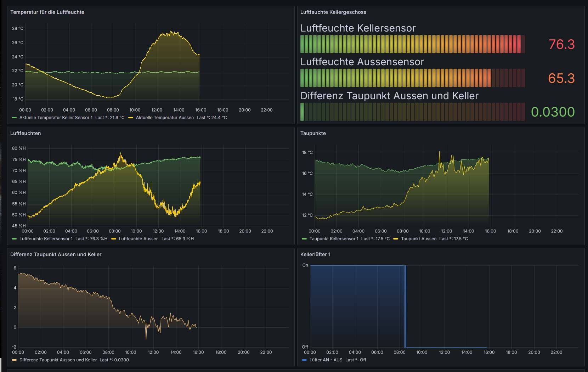The width and height of the screenshot is (588, 372).
Task: Click the green 0.0300 gauge value
Action: (x=553, y=112)
